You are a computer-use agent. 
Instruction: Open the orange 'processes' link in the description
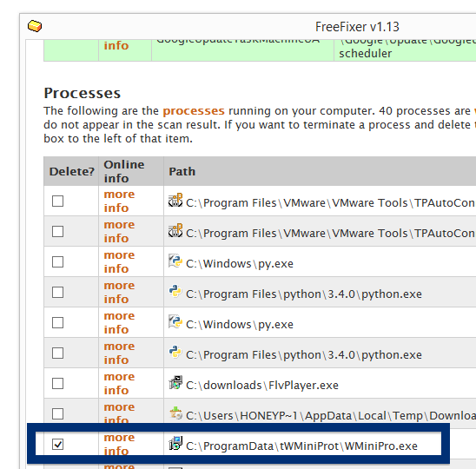pyautogui.click(x=194, y=111)
